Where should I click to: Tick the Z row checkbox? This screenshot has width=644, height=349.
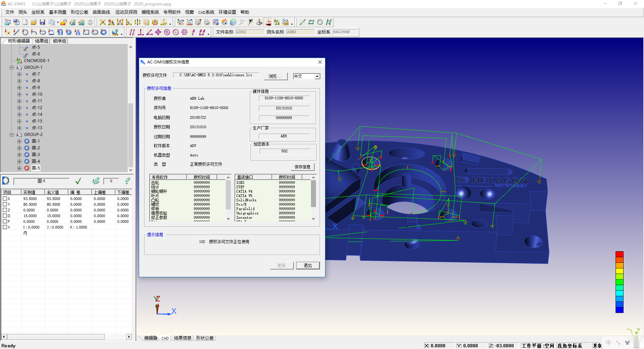coord(5,210)
